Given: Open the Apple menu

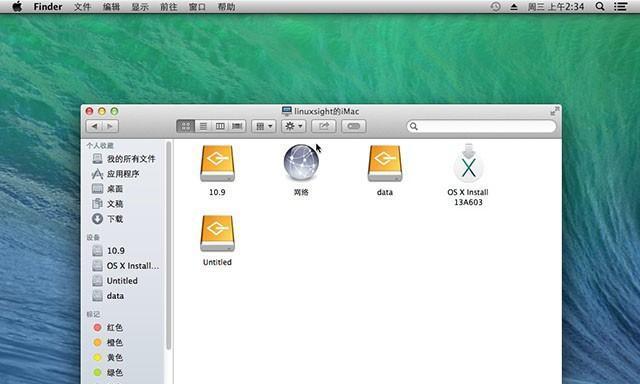Looking at the screenshot, I should pyautogui.click(x=17, y=7).
